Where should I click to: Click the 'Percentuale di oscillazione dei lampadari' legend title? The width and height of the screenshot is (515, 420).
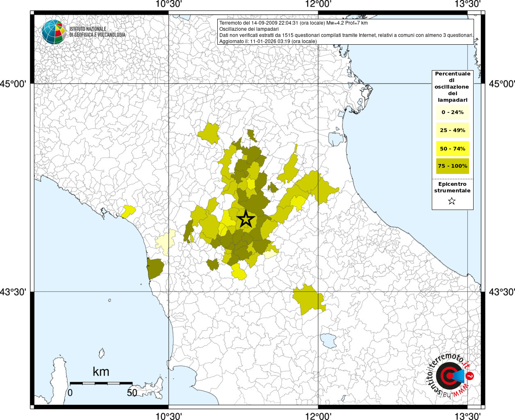(452, 87)
